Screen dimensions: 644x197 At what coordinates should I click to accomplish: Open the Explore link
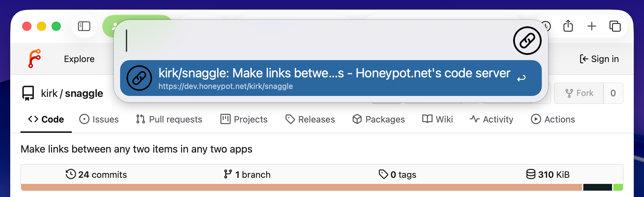point(79,59)
